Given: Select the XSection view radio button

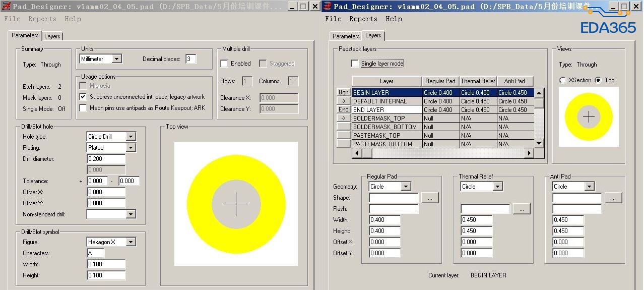Looking at the screenshot, I should pyautogui.click(x=563, y=80).
